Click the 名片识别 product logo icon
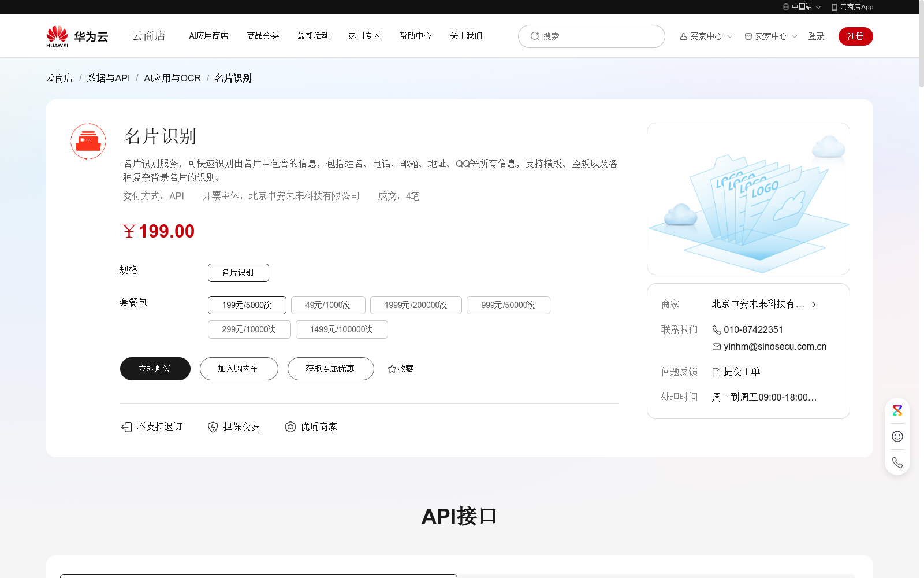The width and height of the screenshot is (924, 578). pyautogui.click(x=88, y=141)
